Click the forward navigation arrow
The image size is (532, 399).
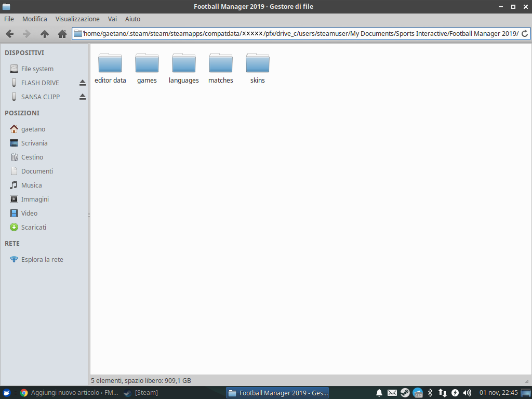coord(26,34)
